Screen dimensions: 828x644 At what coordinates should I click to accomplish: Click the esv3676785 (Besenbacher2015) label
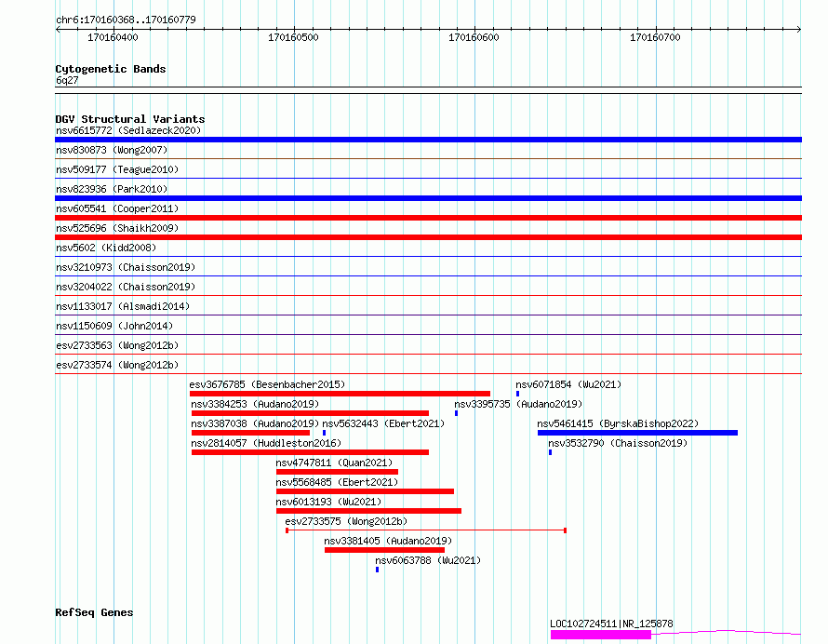tap(267, 384)
